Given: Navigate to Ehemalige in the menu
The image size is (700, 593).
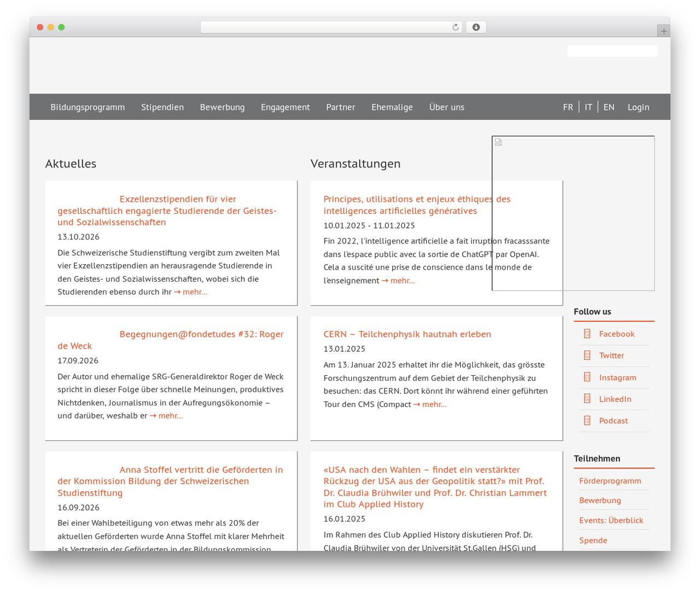Looking at the screenshot, I should (x=392, y=107).
